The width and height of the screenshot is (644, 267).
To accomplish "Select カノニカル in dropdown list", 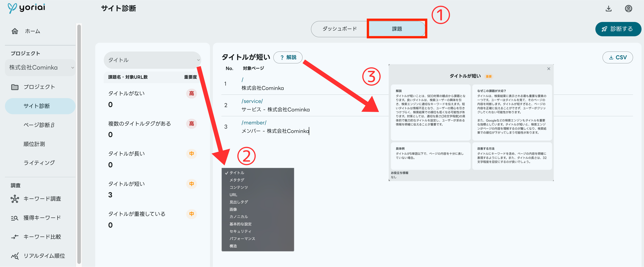I will pyautogui.click(x=238, y=217).
